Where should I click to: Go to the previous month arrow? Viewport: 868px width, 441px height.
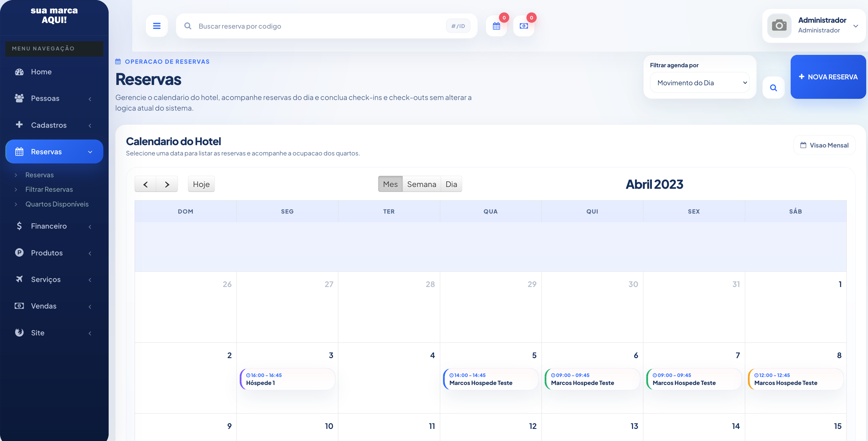[145, 184]
